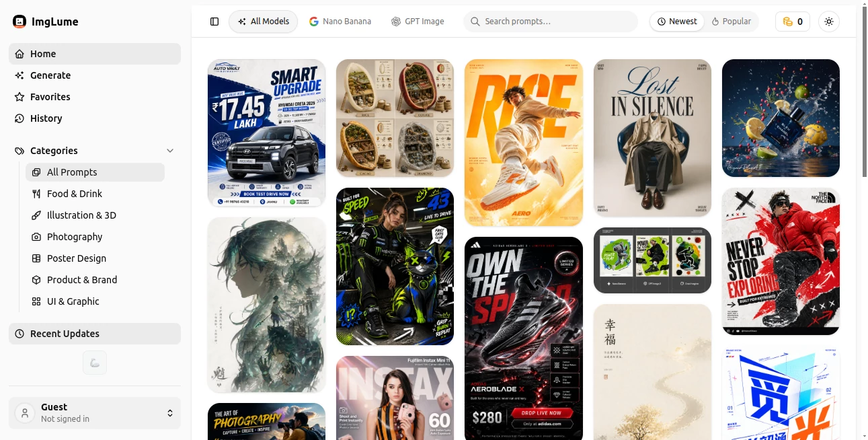Click the Illustration & 3D brush icon
The height and width of the screenshot is (440, 868).
tap(36, 215)
